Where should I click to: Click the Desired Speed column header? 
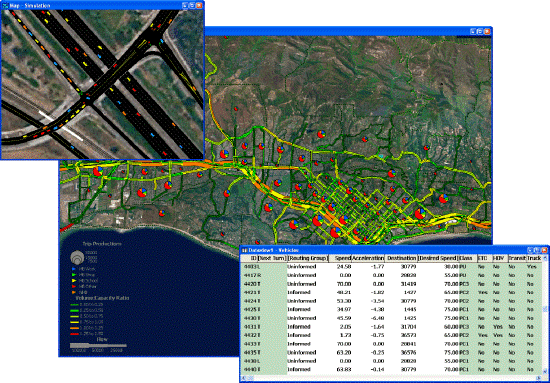click(438, 258)
